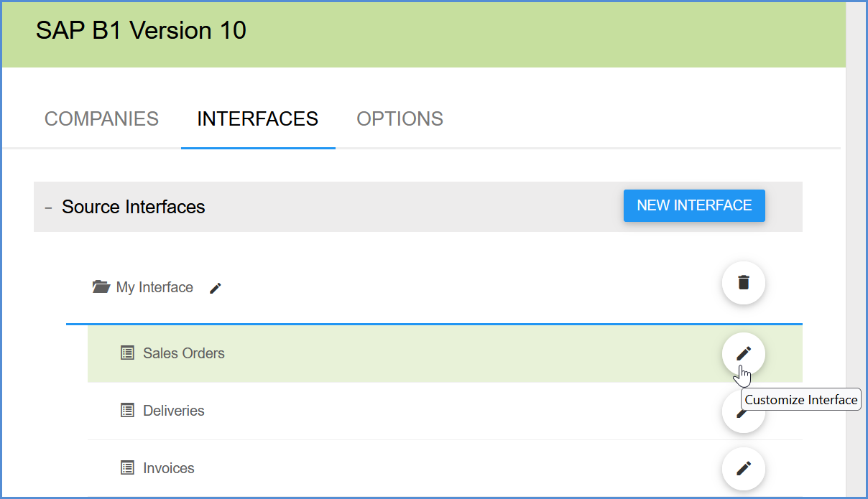Switch to the Companies tab

click(x=101, y=118)
